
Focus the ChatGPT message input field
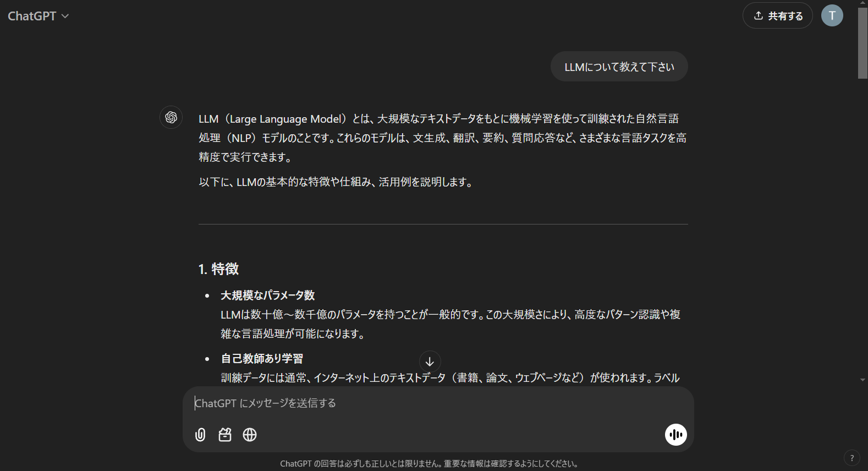[438, 403]
